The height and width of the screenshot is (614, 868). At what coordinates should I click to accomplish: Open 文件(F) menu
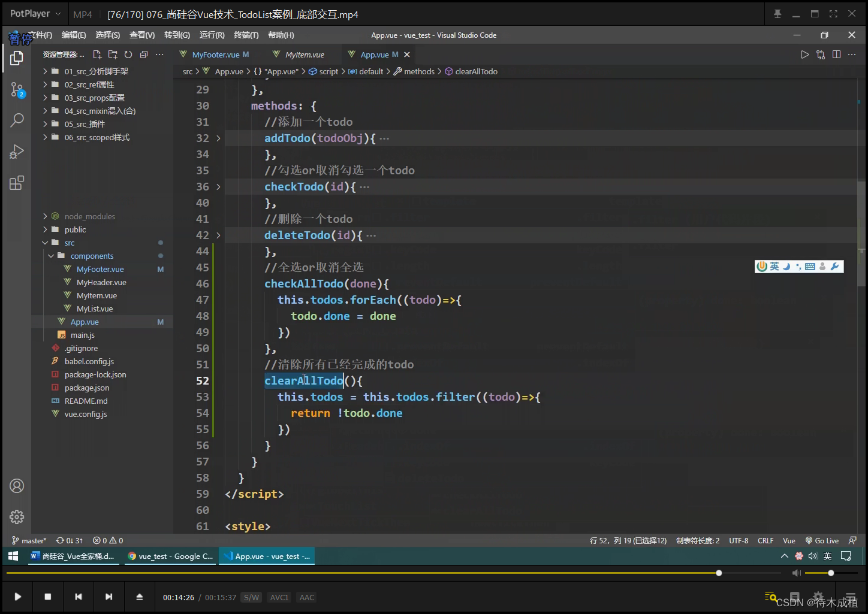(x=40, y=35)
